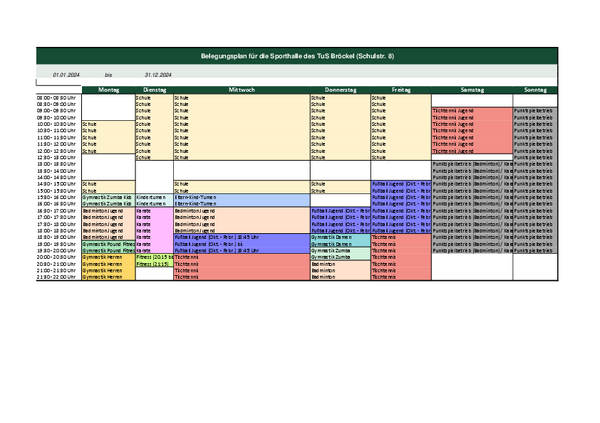The image size is (600, 423).
Task: Click the '20:00 - 20:30 Uhr' time label
Action: [x=56, y=257]
